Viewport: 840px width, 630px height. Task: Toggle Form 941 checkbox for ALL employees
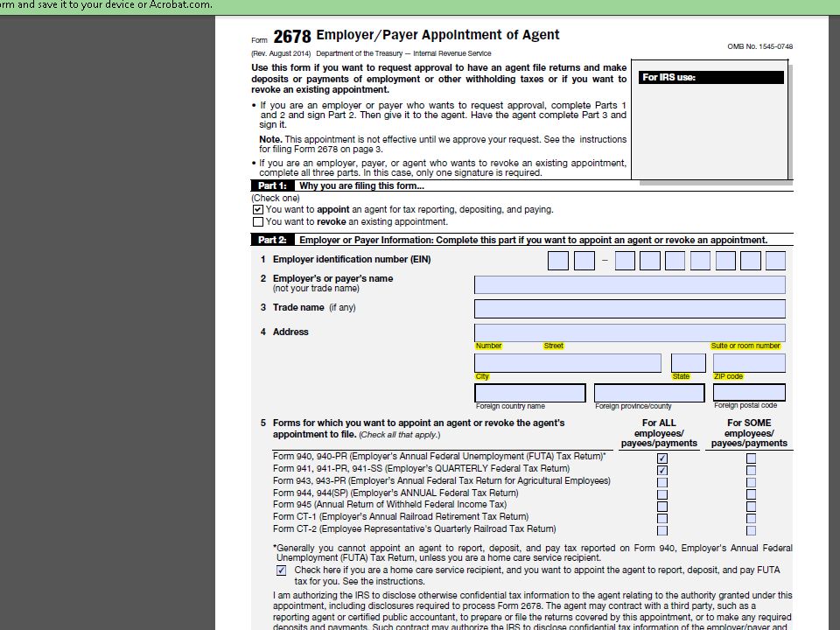coord(662,471)
